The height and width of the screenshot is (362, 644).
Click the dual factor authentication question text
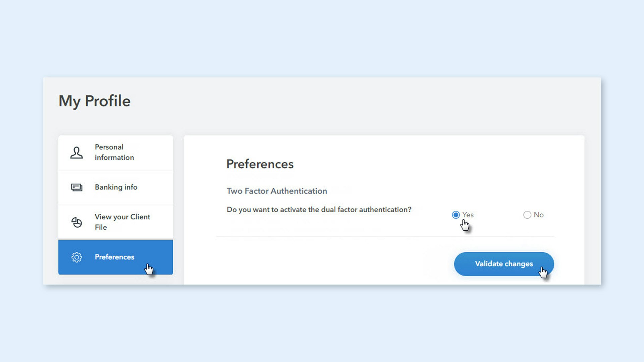coord(319,210)
